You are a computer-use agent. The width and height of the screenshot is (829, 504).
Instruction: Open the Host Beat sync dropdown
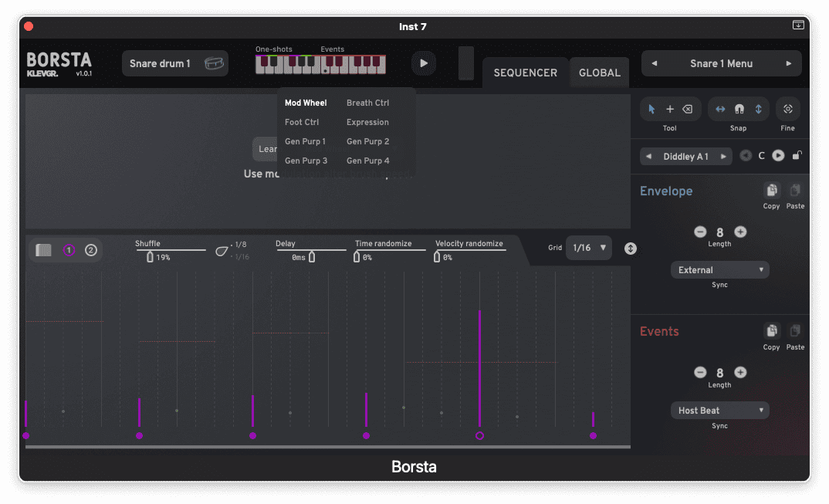coord(719,411)
